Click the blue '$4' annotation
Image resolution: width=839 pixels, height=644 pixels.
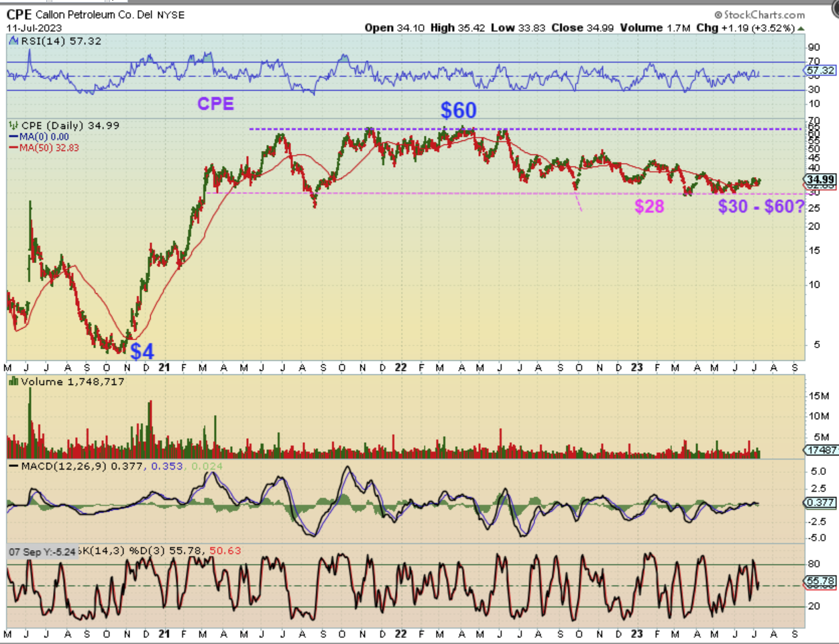[142, 351]
